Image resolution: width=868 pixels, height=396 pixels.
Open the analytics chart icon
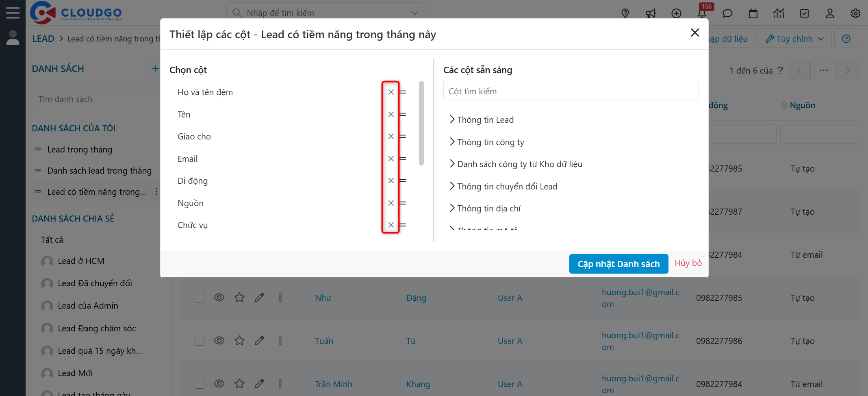779,13
